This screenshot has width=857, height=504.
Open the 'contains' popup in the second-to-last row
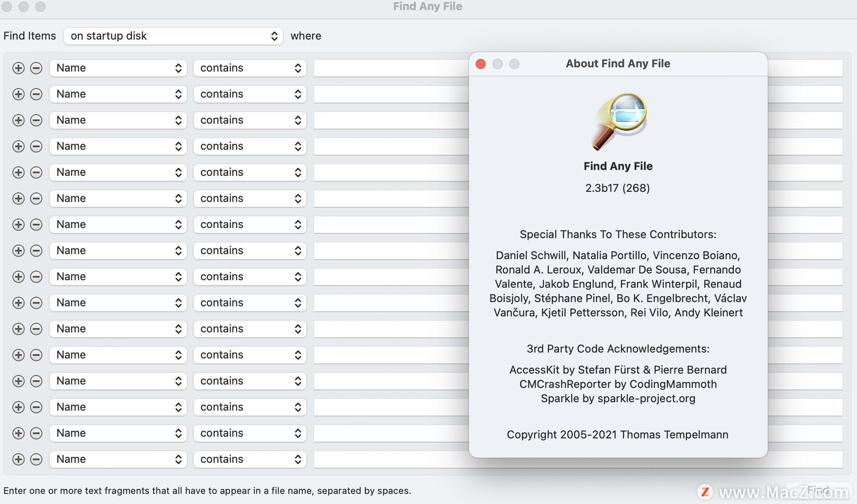pos(250,433)
